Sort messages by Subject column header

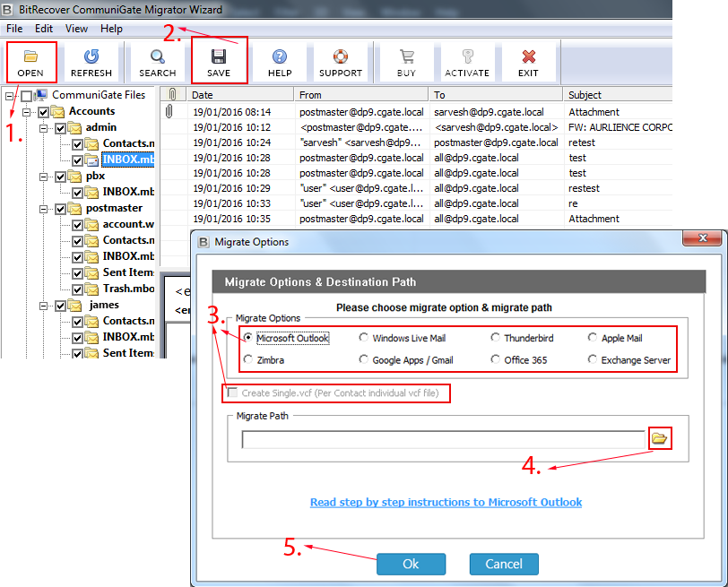tap(618, 94)
